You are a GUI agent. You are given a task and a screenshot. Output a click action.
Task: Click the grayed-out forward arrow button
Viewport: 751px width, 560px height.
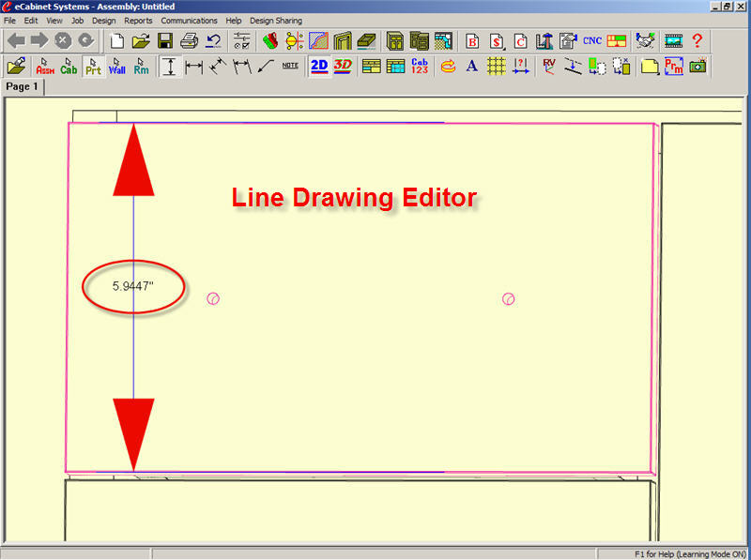39,40
